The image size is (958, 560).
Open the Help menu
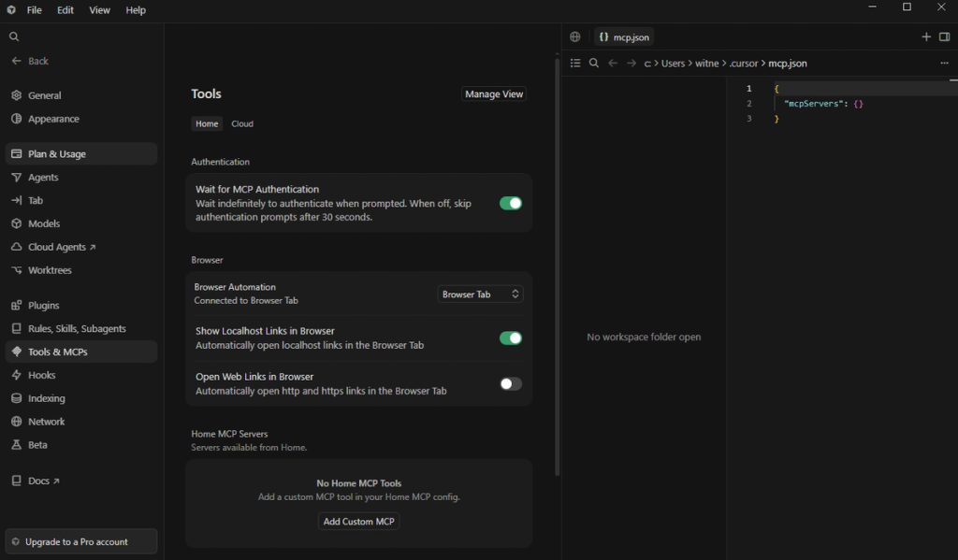136,9
